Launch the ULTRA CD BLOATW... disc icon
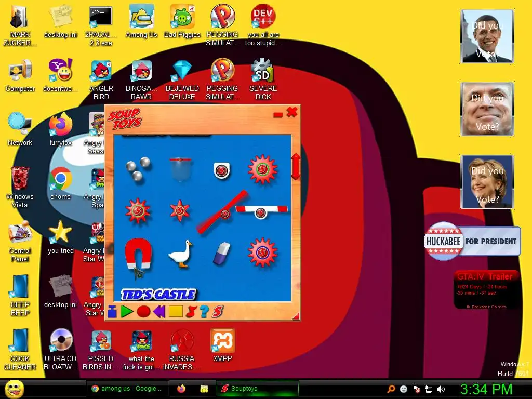The width and height of the screenshot is (532, 399). coord(60,350)
